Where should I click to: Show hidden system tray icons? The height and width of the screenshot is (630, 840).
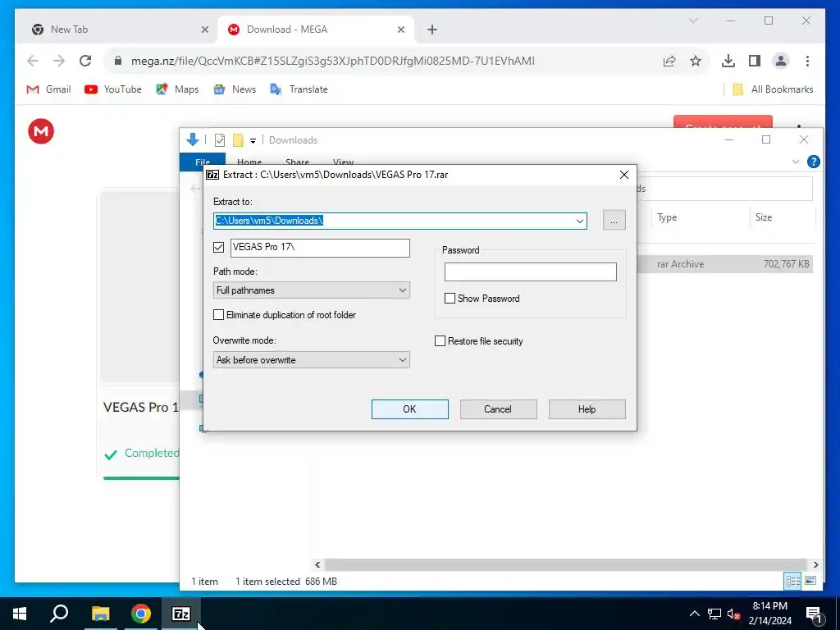point(694,614)
